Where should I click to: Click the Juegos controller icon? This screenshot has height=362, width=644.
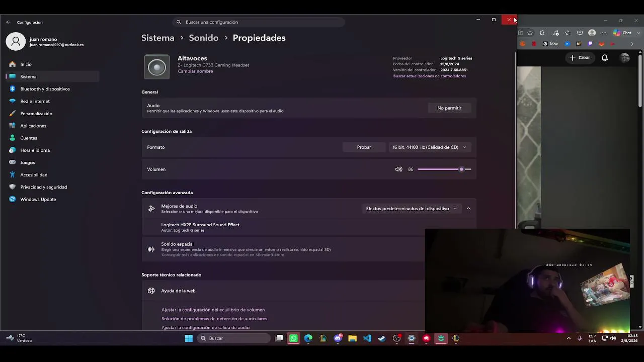coord(13,162)
